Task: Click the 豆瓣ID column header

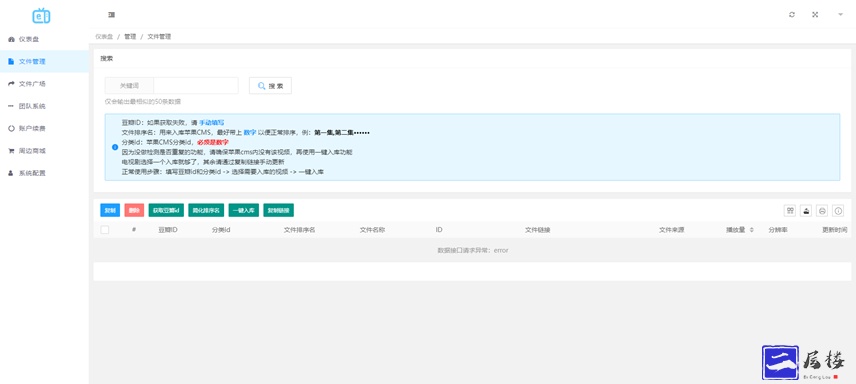Action: point(168,230)
